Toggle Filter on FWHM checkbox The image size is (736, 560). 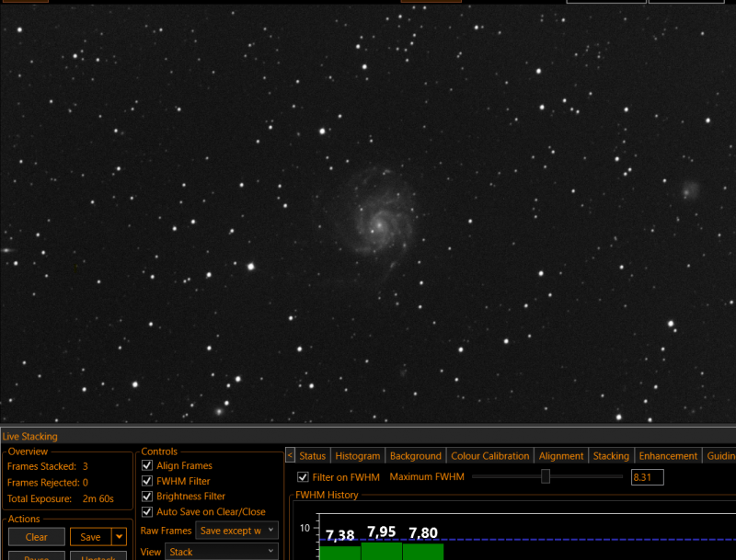coord(303,477)
